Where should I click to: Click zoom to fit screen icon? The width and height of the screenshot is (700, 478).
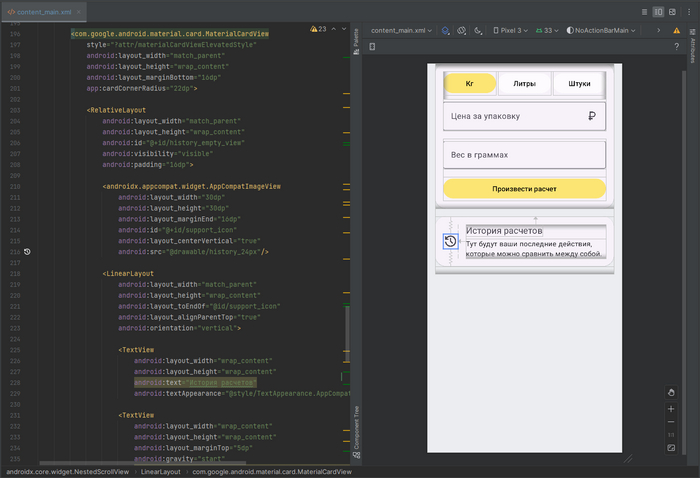click(x=671, y=447)
